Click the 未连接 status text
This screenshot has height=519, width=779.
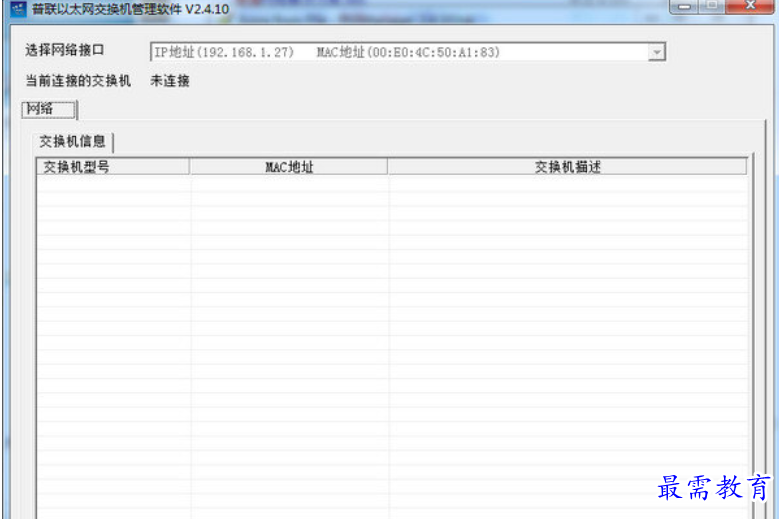click(170, 81)
